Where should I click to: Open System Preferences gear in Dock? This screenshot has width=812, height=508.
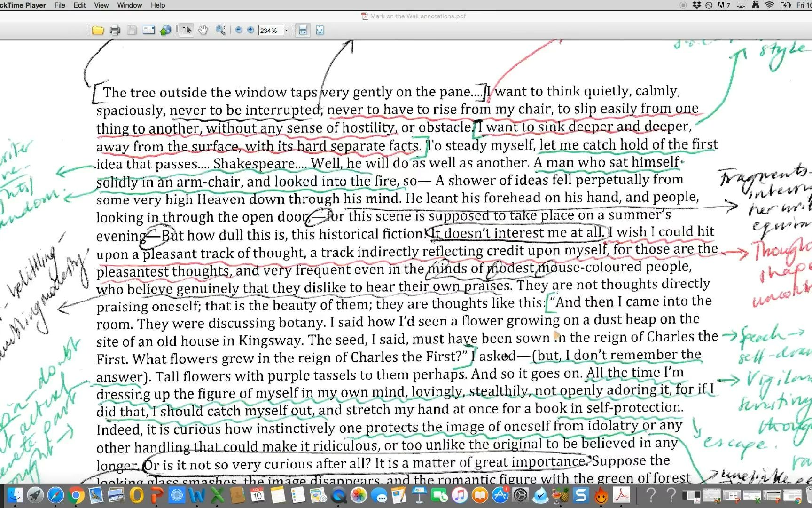tap(520, 495)
